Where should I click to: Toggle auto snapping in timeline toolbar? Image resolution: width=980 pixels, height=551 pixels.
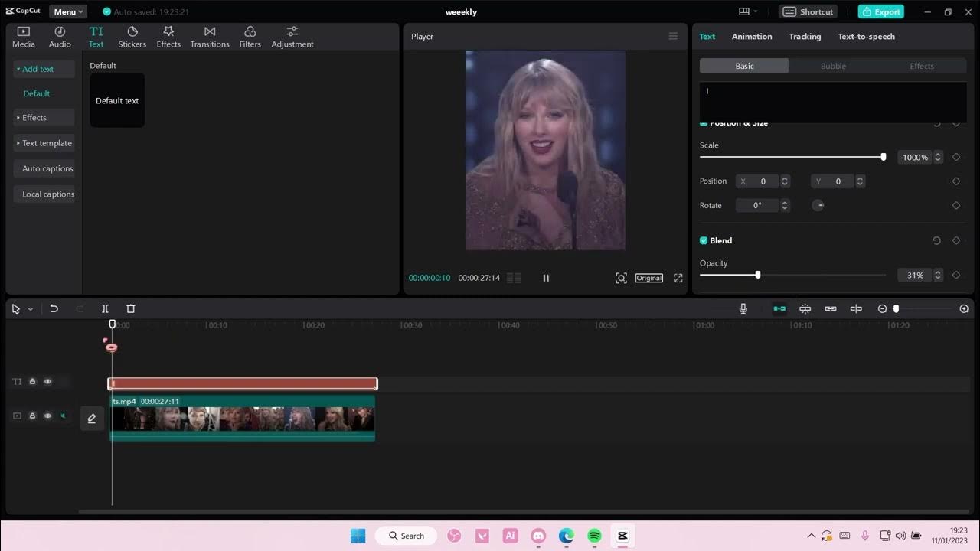(x=805, y=308)
